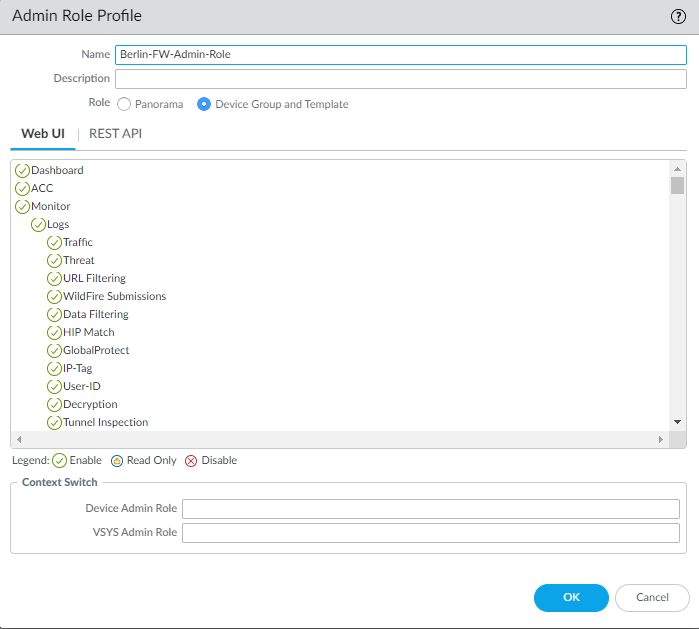Click the vertical scrollbar thumb

pos(677,185)
